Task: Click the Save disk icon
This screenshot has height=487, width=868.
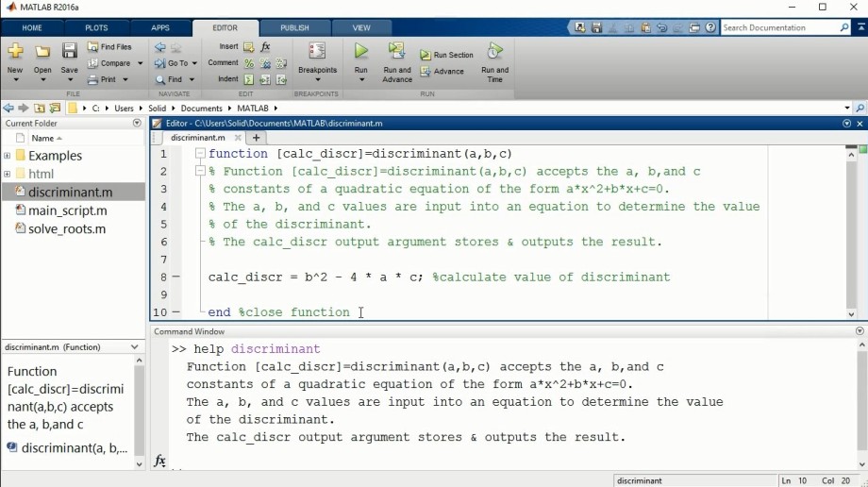Action: [69, 52]
